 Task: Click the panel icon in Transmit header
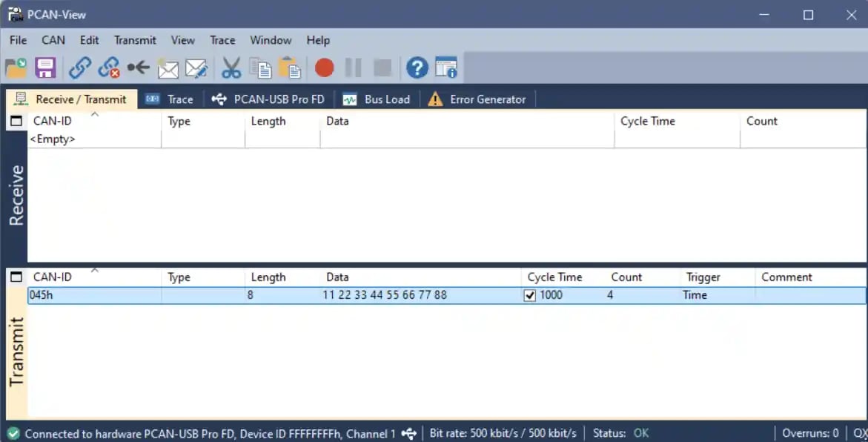[16, 277]
